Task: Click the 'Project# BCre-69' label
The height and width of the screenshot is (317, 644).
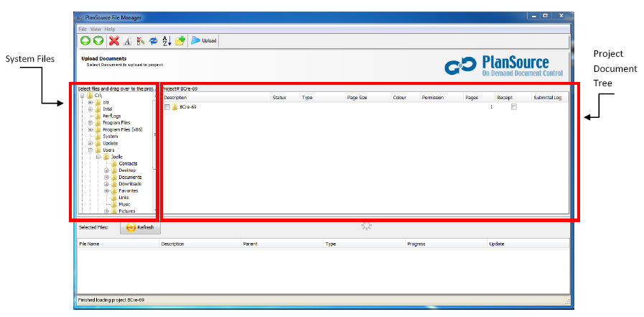Action: pyautogui.click(x=180, y=88)
